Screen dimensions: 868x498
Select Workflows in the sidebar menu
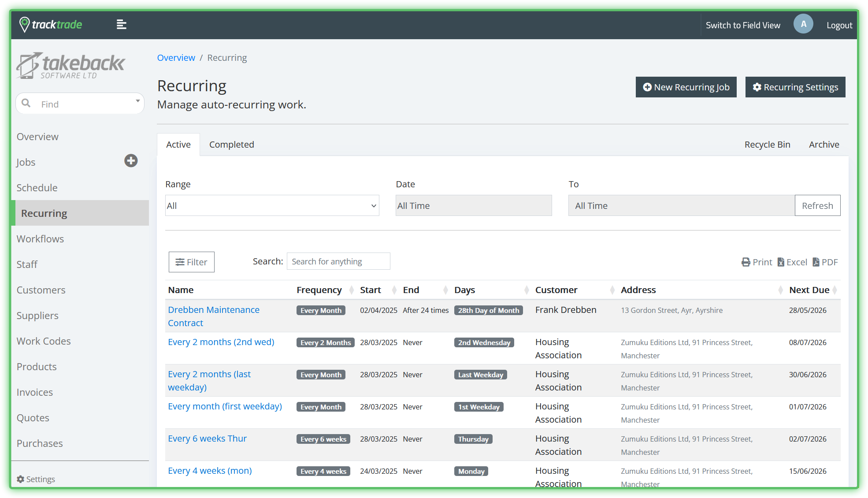click(40, 239)
